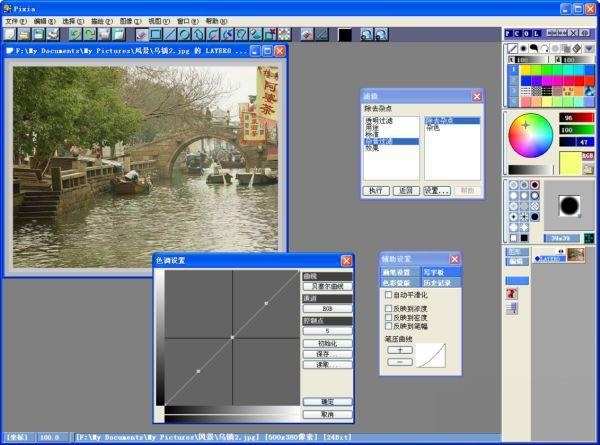Click the L panel toggle button
Viewport: 600px width, 445px height.
pyautogui.click(x=536, y=34)
